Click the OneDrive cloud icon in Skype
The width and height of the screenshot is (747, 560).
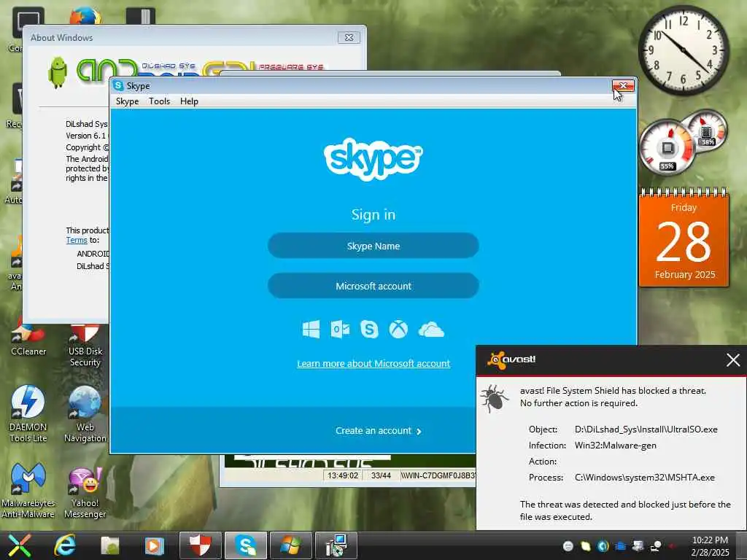(431, 330)
